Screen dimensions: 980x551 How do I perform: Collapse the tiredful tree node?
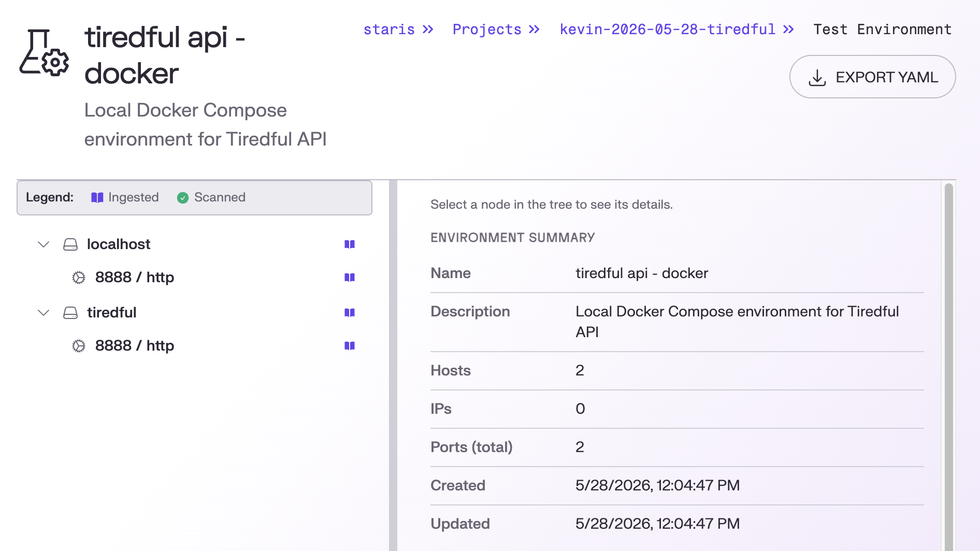[44, 313]
